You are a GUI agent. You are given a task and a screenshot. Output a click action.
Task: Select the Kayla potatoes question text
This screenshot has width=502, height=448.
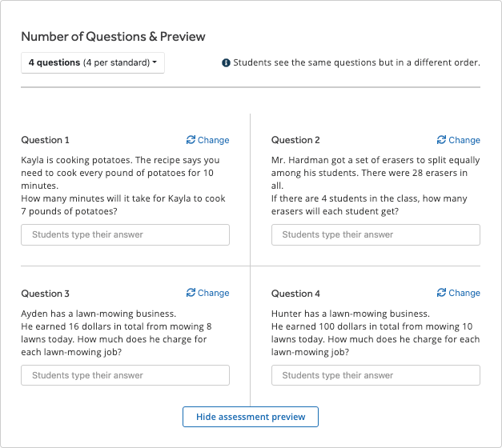tap(123, 186)
